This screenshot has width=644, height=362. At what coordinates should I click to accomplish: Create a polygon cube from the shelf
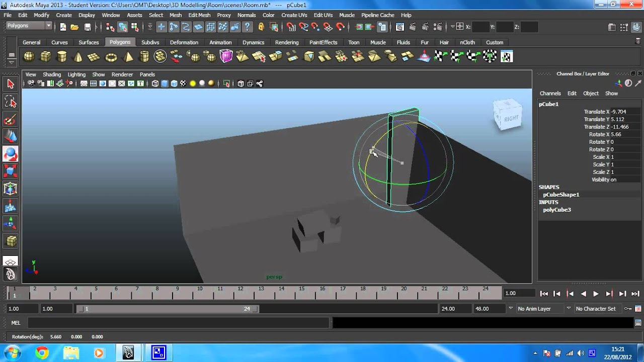pos(46,57)
